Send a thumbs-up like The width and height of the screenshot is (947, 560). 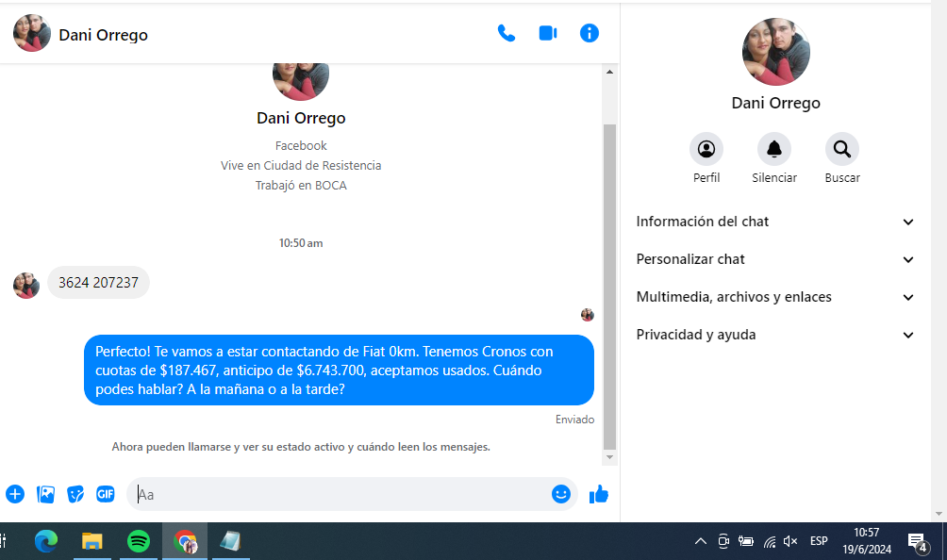tap(599, 494)
